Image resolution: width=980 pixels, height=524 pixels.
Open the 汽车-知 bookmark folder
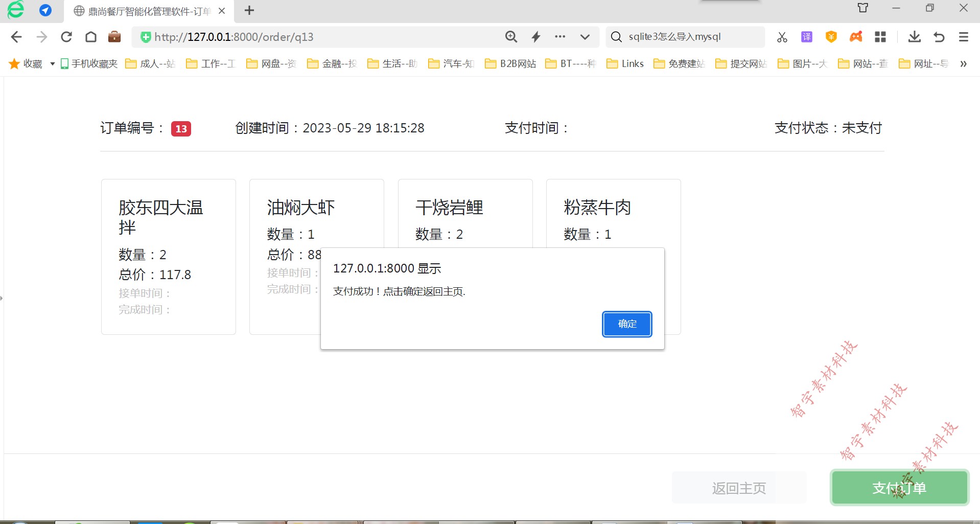click(451, 63)
